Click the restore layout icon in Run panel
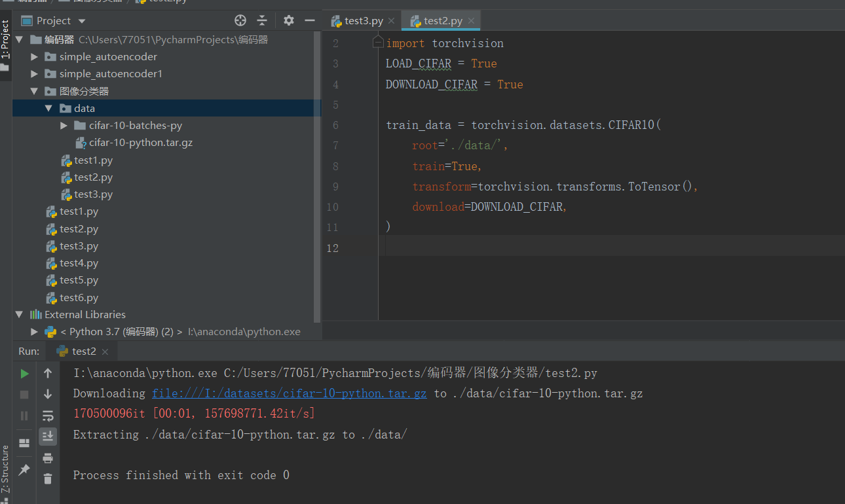 [24, 443]
